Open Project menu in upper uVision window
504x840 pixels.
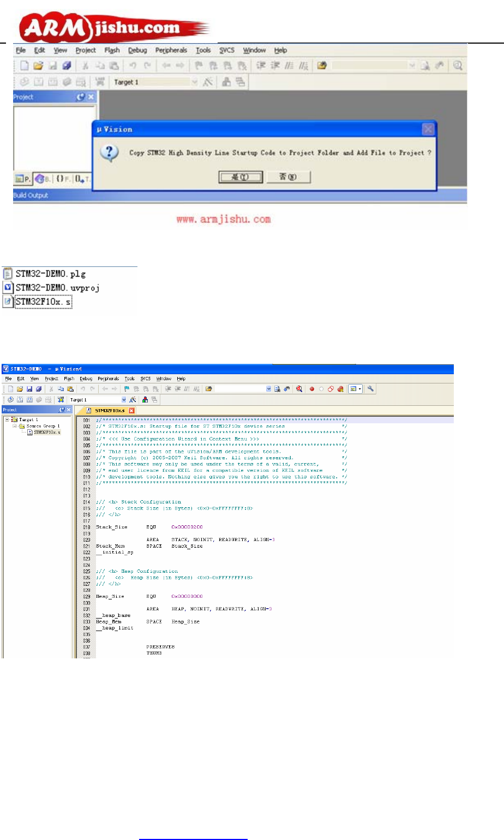(x=86, y=50)
